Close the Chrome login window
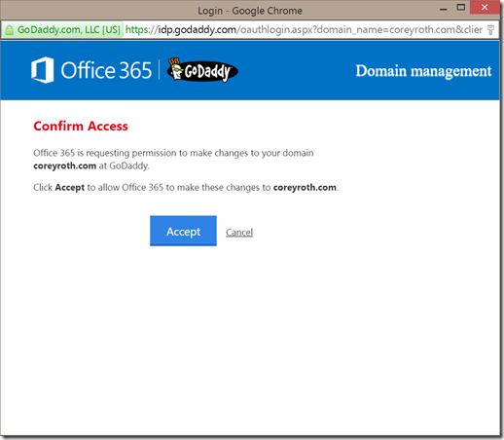The height and width of the screenshot is (440, 504). pos(485,7)
